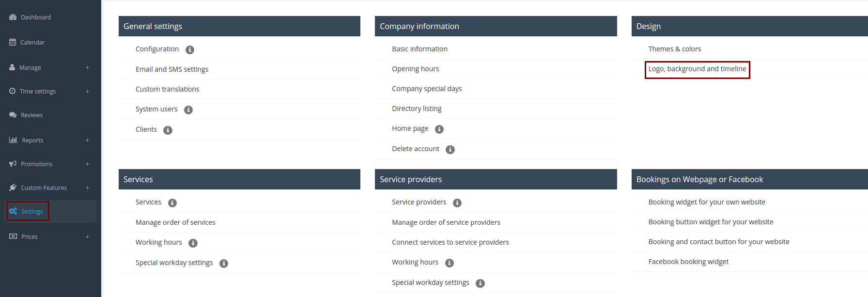Image resolution: width=868 pixels, height=297 pixels.
Task: Click the Dashboard icon in the sidebar
Action: point(13,17)
